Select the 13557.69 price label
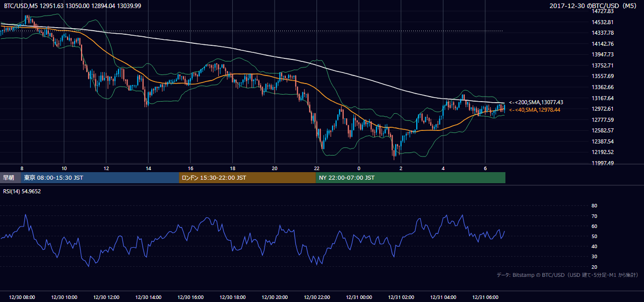 click(602, 76)
